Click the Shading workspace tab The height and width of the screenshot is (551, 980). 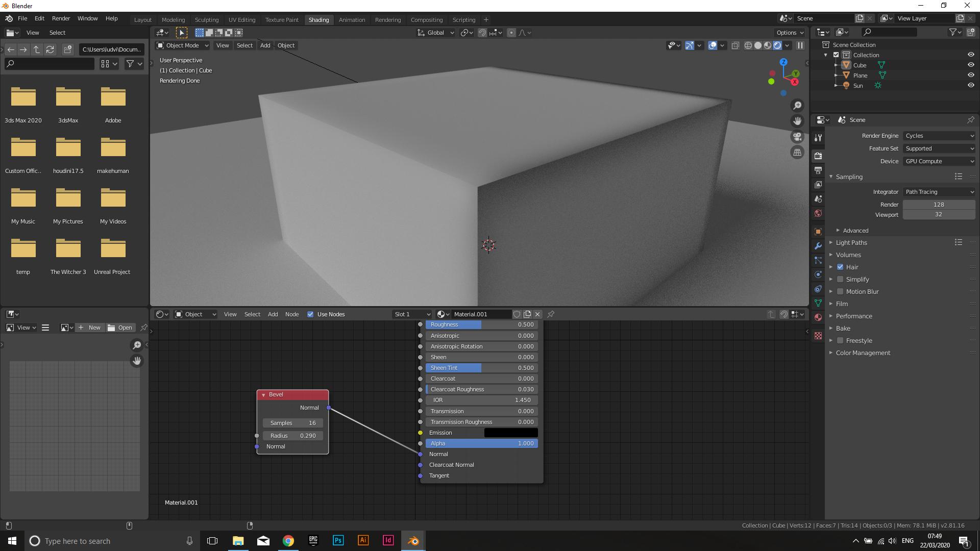[318, 19]
